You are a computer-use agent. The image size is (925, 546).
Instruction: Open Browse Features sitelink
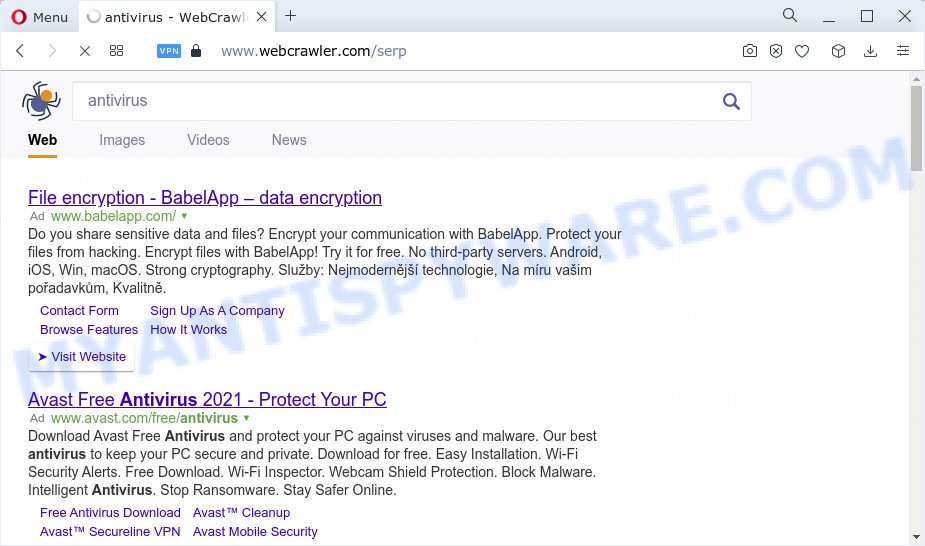tap(88, 330)
